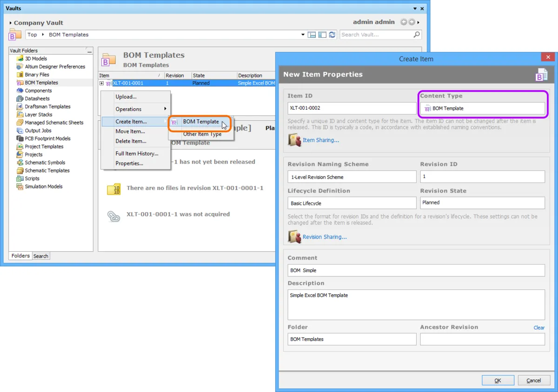
Task: Choose Upload... from context menu
Action: tap(137, 97)
